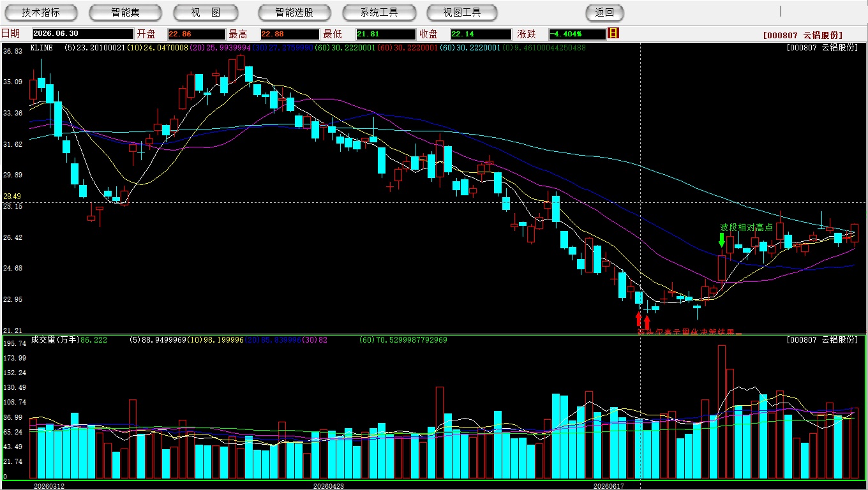Open the 视图 menu button
Image resolution: width=868 pixels, height=490 pixels.
click(206, 12)
